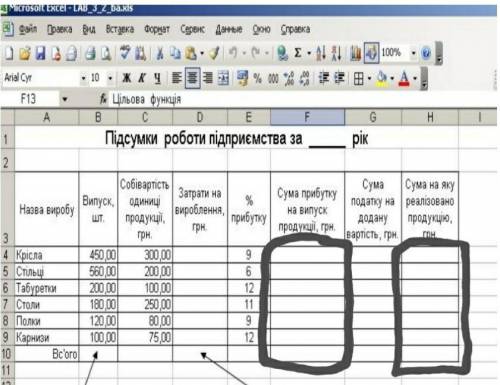500x385 pixels.
Task: Insert a hyperlink with the globe icon
Action: pos(283,53)
